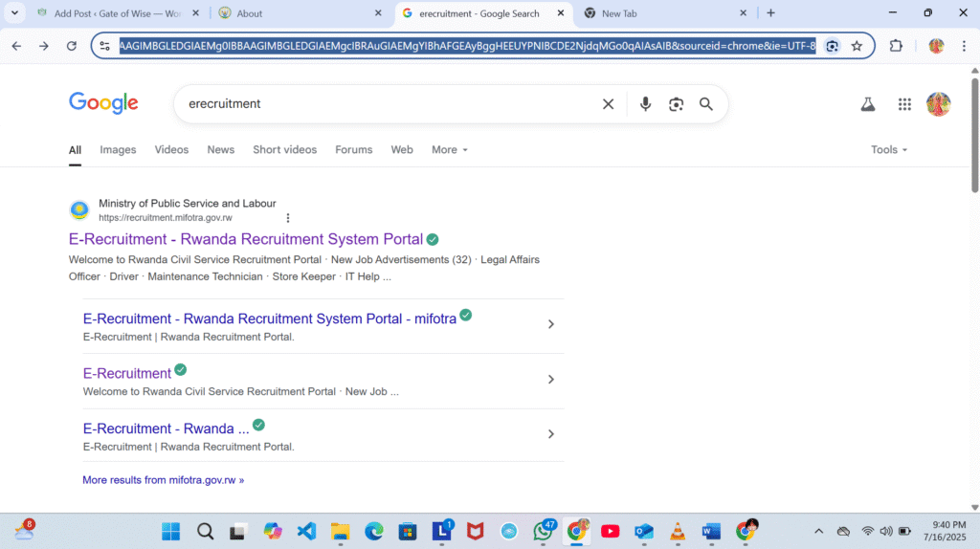This screenshot has height=549, width=980.
Task: Open Microsoft Edge from the taskbar
Action: pyautogui.click(x=374, y=532)
